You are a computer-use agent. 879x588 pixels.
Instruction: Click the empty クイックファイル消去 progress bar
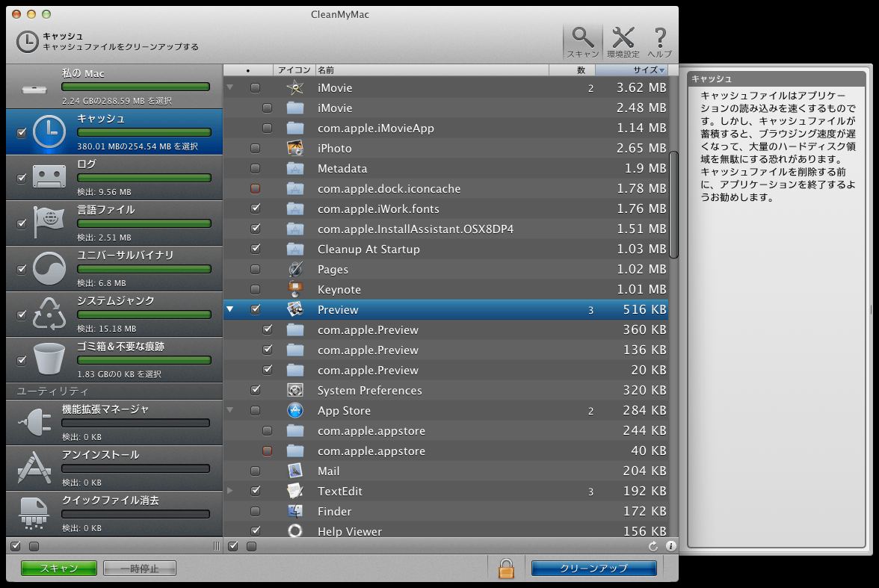[x=136, y=514]
